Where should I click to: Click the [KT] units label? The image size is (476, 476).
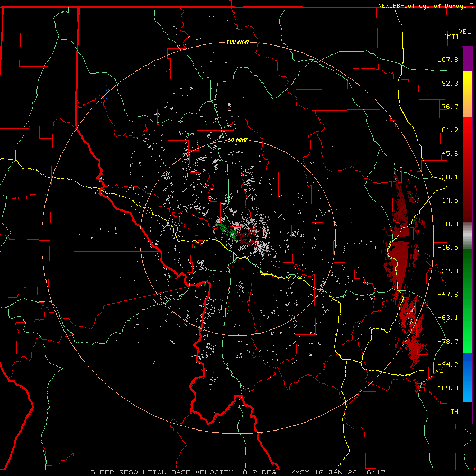[x=452, y=36]
